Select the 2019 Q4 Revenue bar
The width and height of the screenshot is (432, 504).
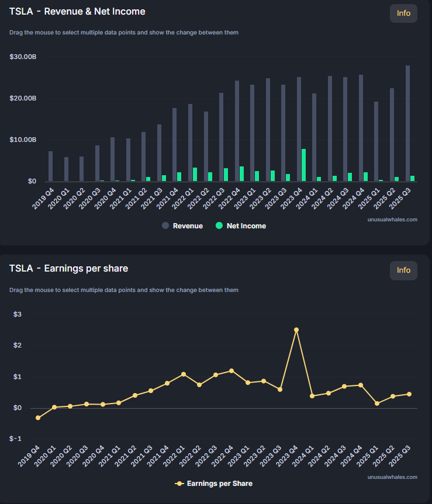(50, 166)
